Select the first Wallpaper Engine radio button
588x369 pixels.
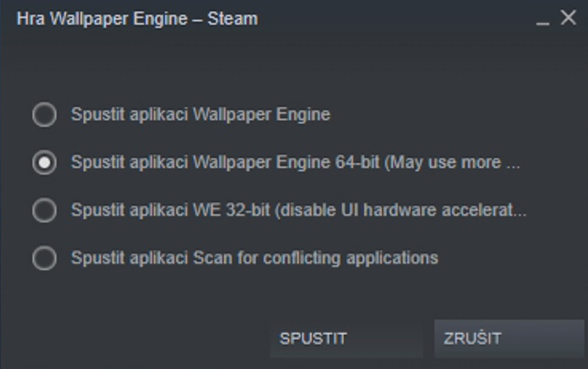click(44, 114)
